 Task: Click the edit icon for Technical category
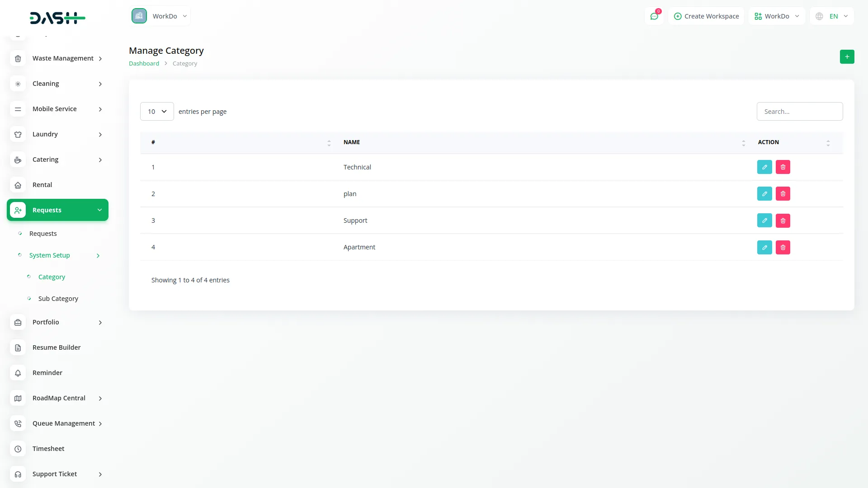point(764,167)
